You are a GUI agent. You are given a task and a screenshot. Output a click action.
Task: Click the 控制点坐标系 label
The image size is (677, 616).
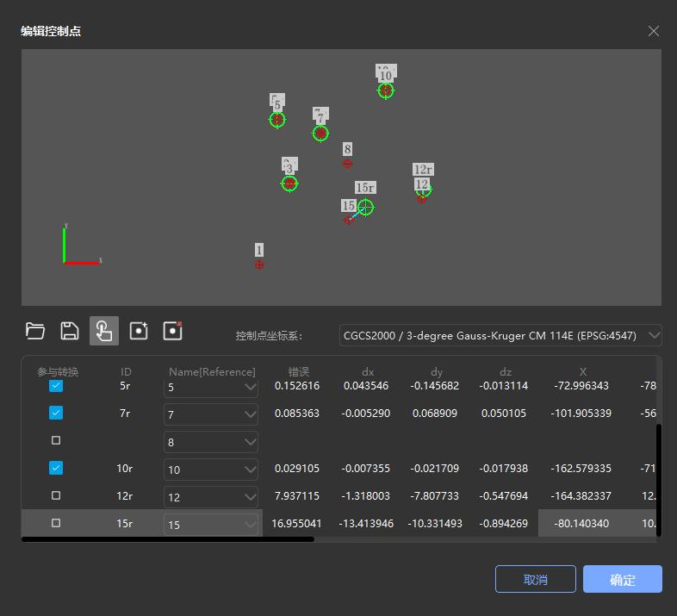(269, 336)
